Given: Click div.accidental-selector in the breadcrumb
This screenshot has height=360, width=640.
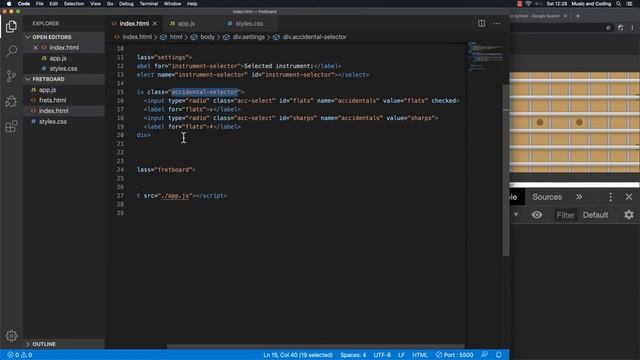Looking at the screenshot, I should pos(314,37).
